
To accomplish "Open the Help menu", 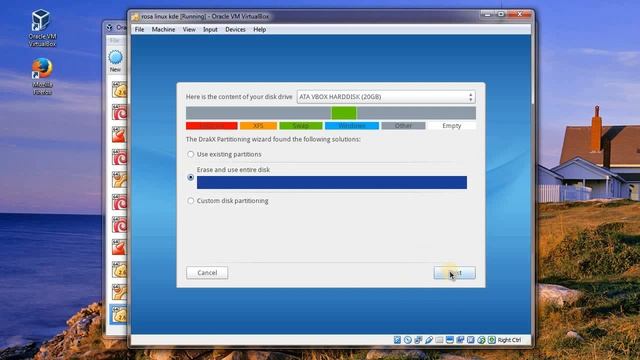I will 260,29.
